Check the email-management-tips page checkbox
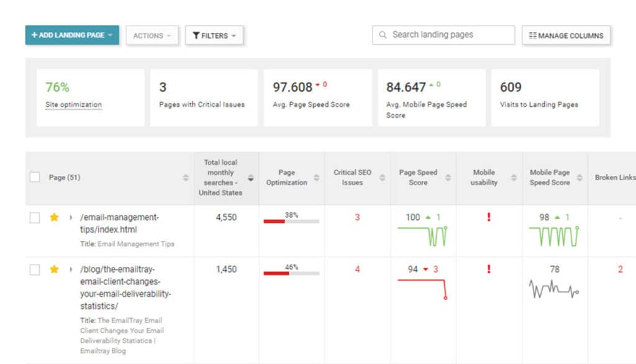Screen dimensions: 636x364 tap(35, 217)
